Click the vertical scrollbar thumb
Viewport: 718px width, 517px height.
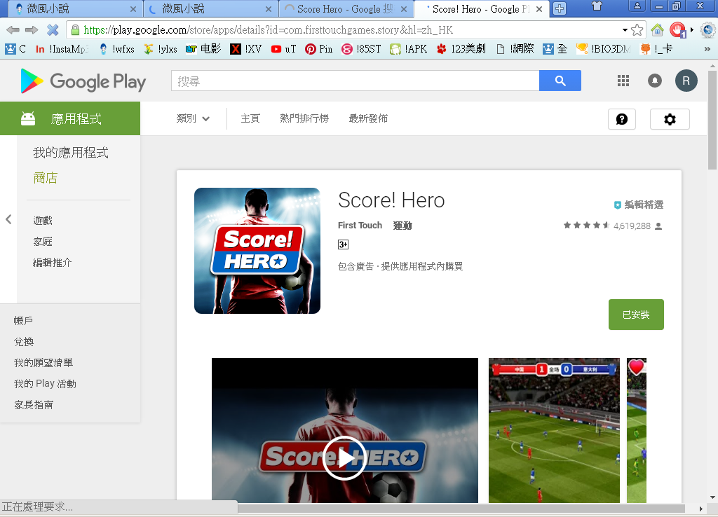click(713, 120)
